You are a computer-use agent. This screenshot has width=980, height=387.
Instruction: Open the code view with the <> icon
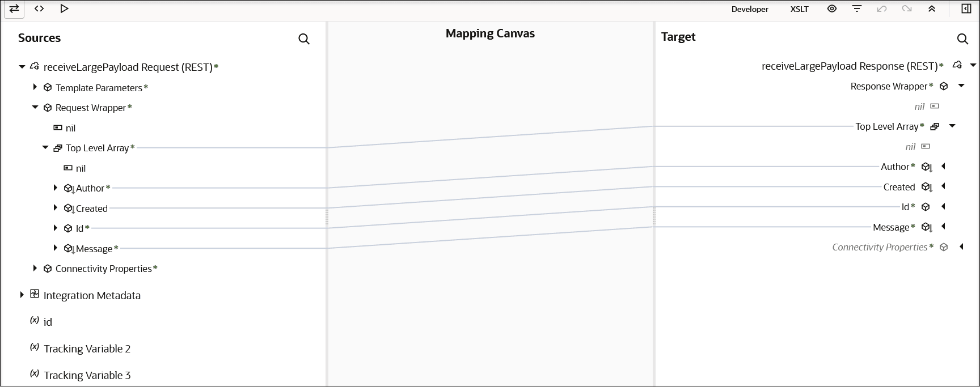pyautogui.click(x=39, y=8)
